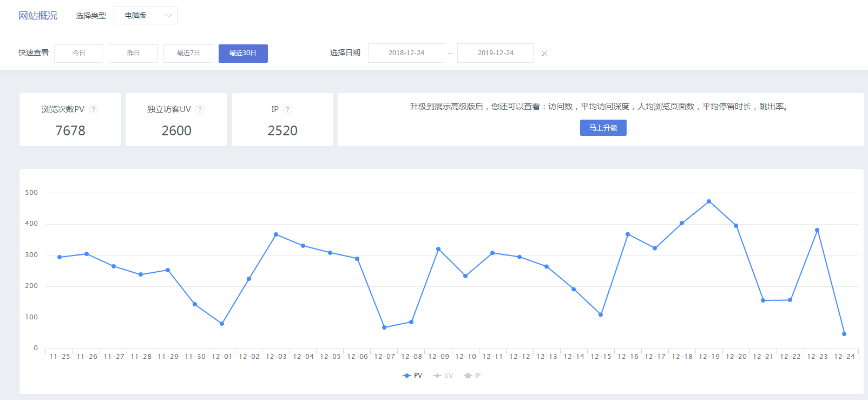Screen dimensions: 868x400
Task: Click the PV data point for 12-20
Action: [x=736, y=226]
